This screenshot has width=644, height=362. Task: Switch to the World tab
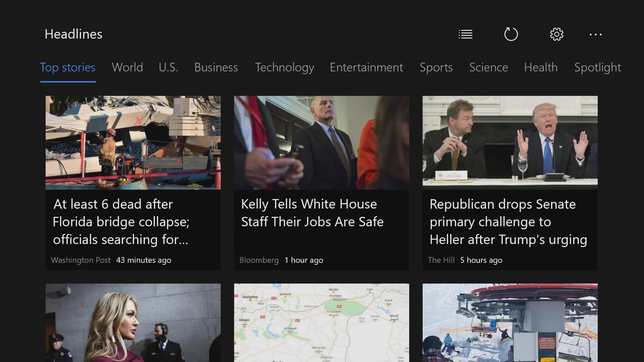tap(127, 67)
